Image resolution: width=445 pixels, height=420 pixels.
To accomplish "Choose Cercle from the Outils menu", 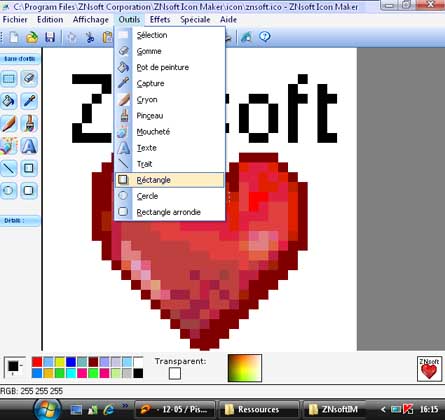I will click(x=170, y=196).
